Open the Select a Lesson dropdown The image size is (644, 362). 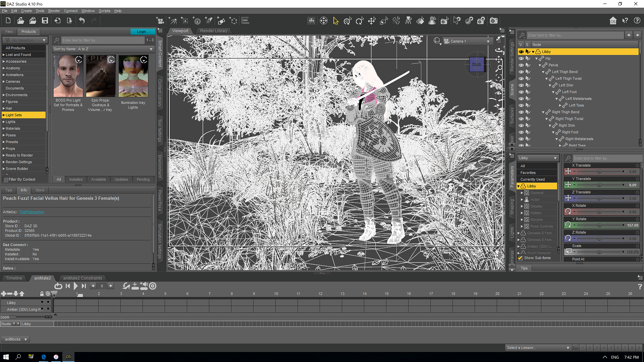coord(538,348)
